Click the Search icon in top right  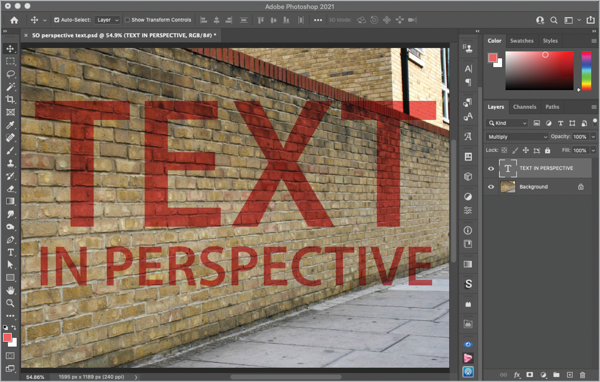[x=554, y=20]
